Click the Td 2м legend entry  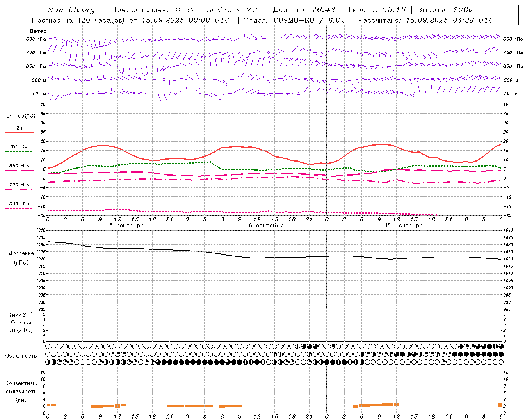pyautogui.click(x=19, y=147)
